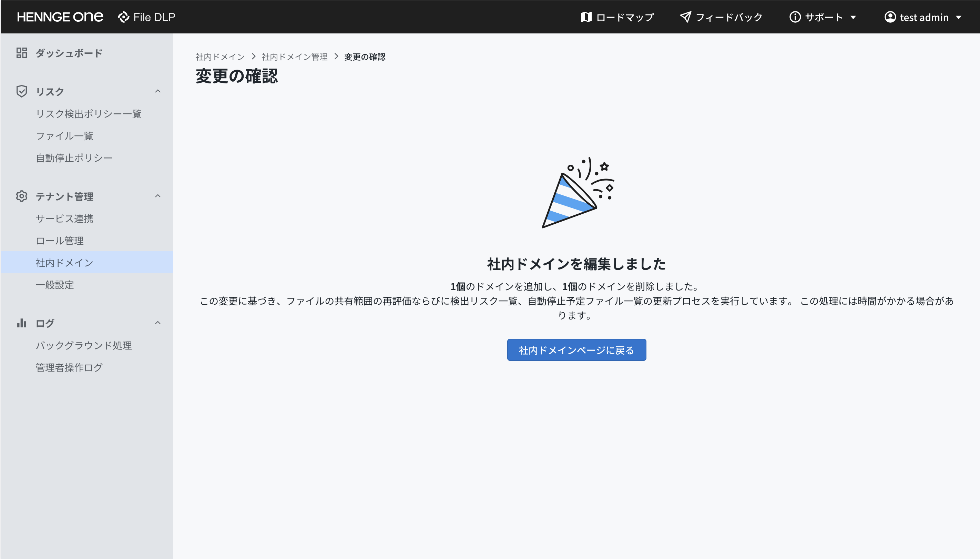The width and height of the screenshot is (980, 559).
Task: Go to ダッシュボード in the sidebar
Action: point(69,53)
